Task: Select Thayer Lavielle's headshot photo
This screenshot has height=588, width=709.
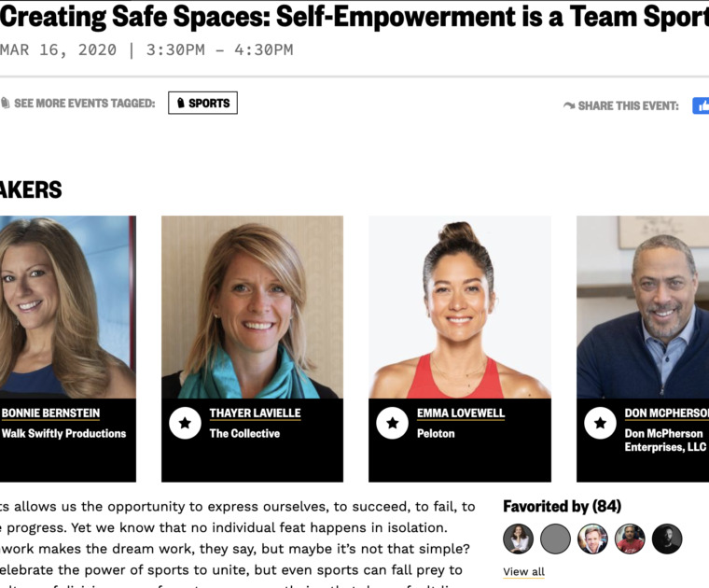Action: coord(252,307)
